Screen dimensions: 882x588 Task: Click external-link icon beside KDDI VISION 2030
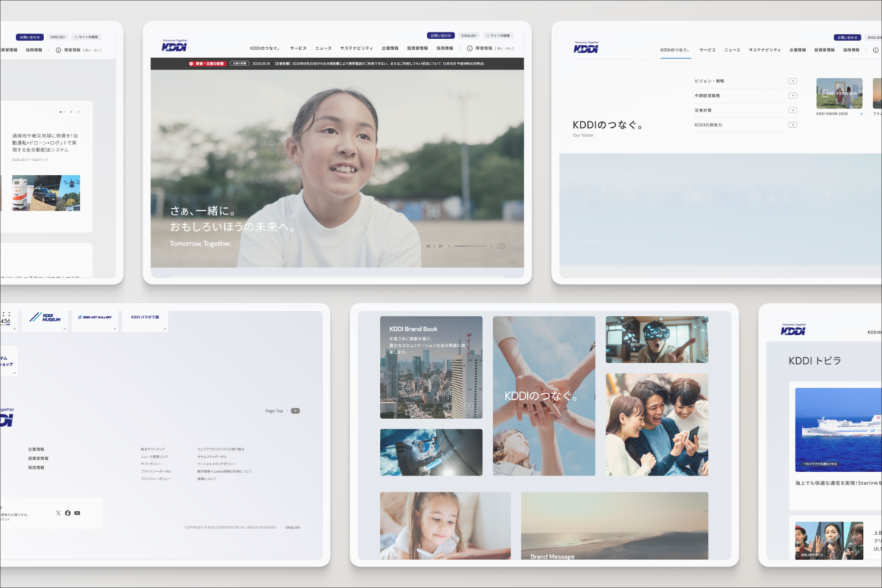[x=861, y=115]
